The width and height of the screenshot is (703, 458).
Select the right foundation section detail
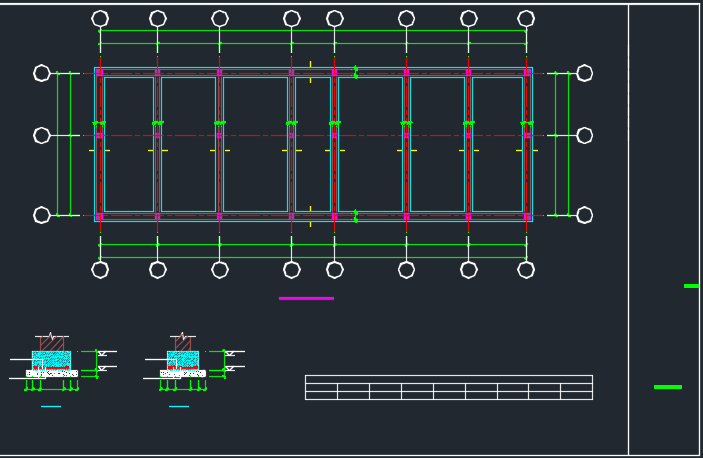pyautogui.click(x=194, y=362)
